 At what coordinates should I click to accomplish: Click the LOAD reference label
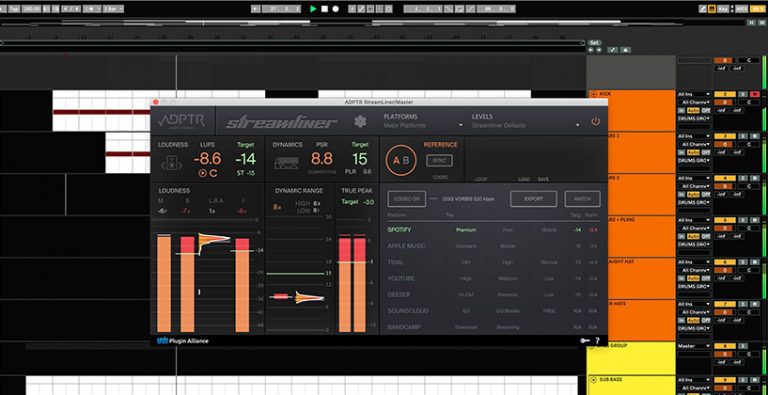point(524,179)
